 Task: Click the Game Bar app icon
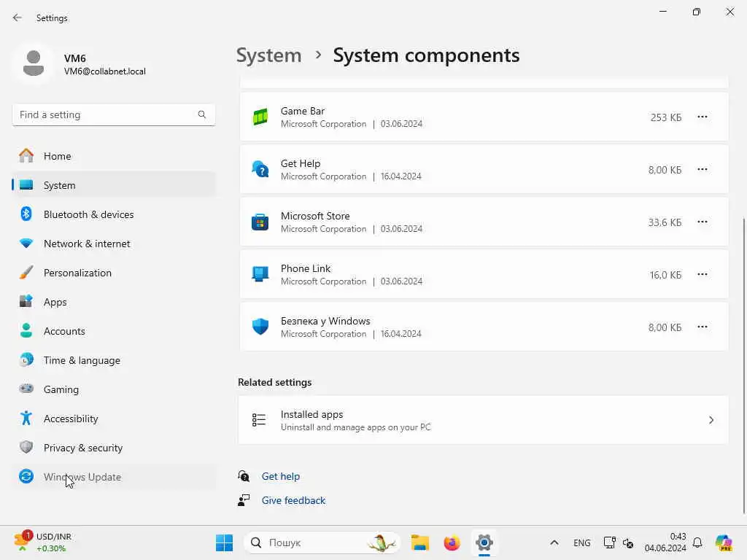click(260, 117)
